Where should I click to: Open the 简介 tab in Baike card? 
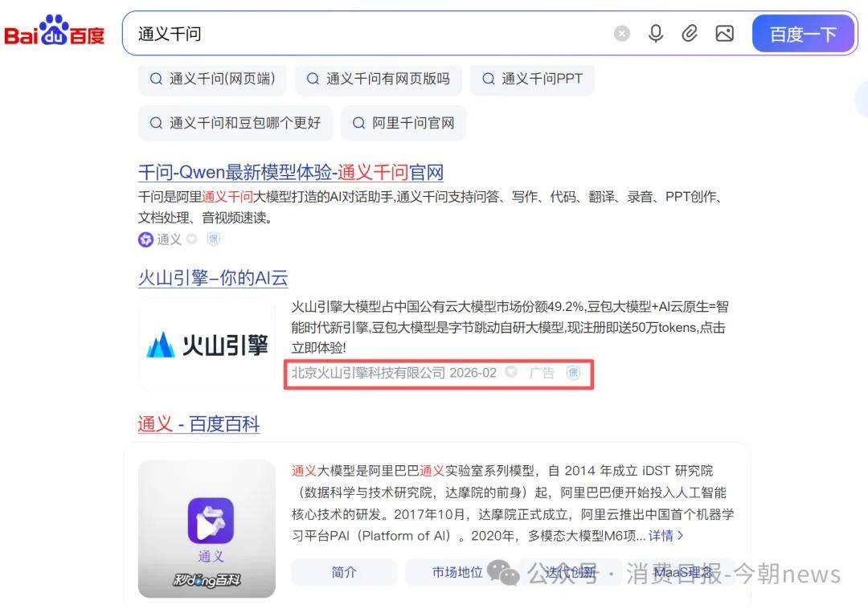pyautogui.click(x=344, y=572)
